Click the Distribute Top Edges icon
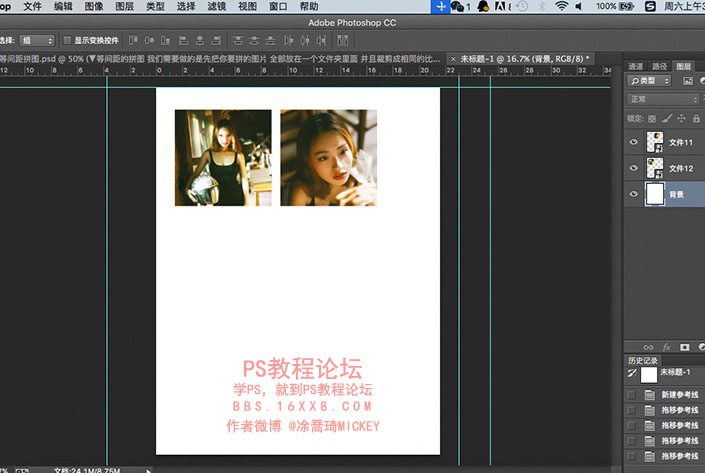Viewport: 705px width, 473px height. point(238,40)
